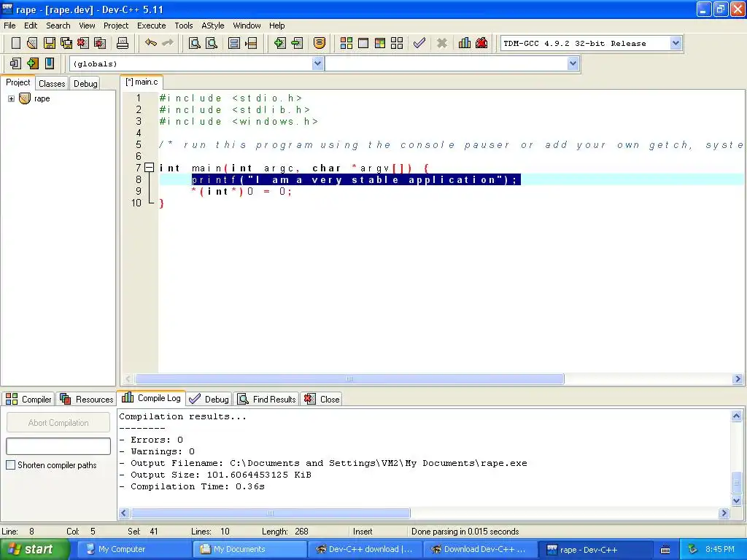Click the Close tab in bottom panel
Image resolution: width=747 pixels, height=560 pixels.
click(322, 399)
